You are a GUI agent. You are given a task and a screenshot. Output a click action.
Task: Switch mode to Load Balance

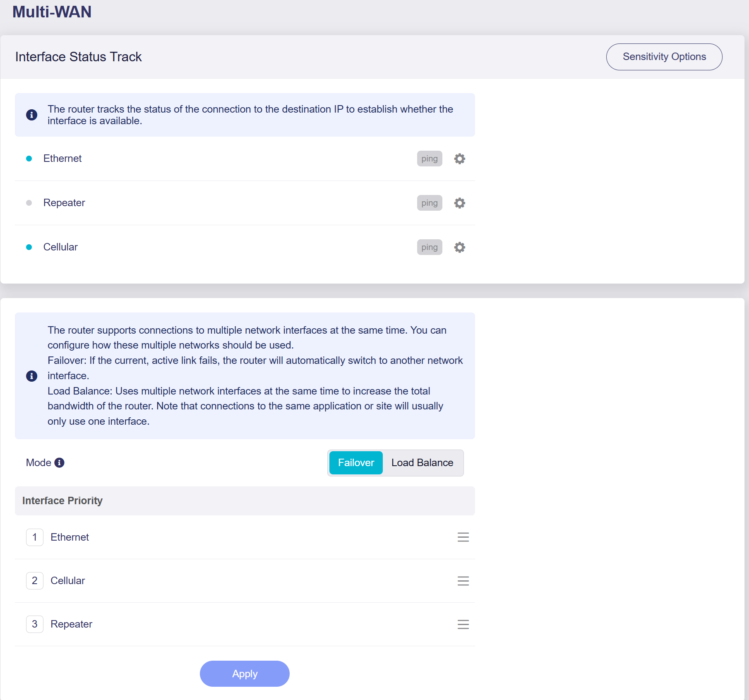(422, 463)
